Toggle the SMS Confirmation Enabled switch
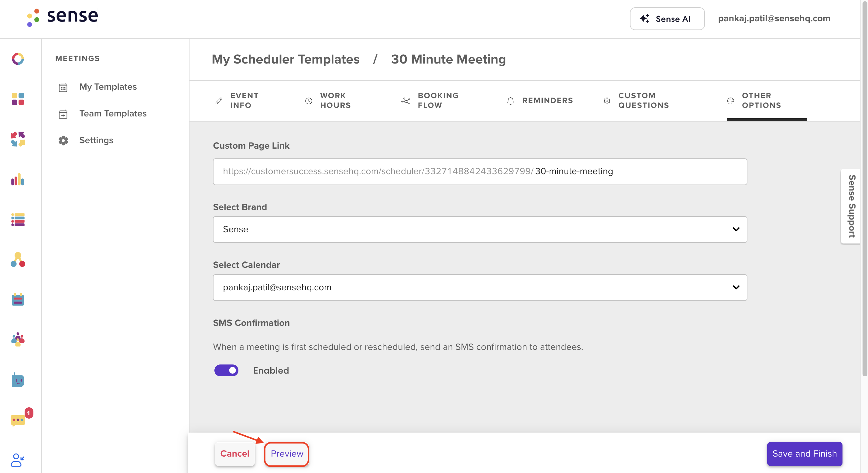 227,371
